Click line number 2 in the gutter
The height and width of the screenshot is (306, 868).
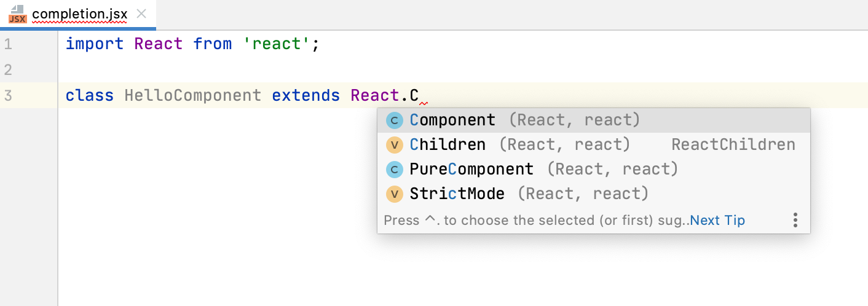[x=7, y=70]
